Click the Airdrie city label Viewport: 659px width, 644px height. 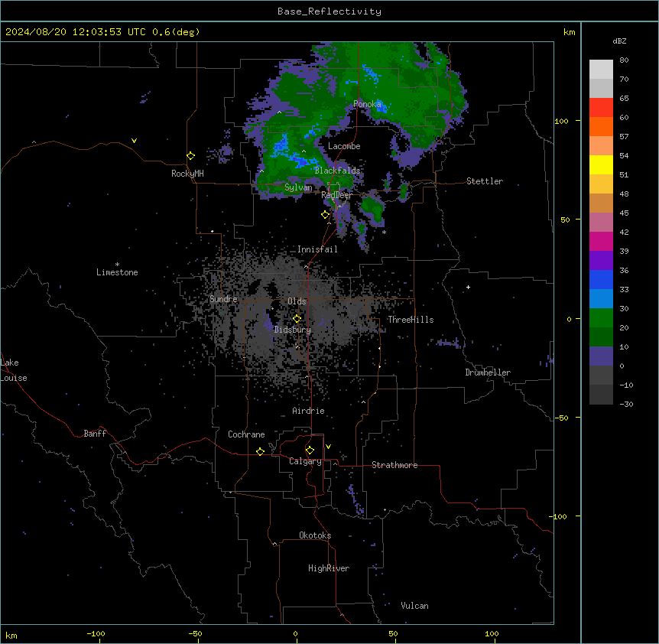pos(309,411)
